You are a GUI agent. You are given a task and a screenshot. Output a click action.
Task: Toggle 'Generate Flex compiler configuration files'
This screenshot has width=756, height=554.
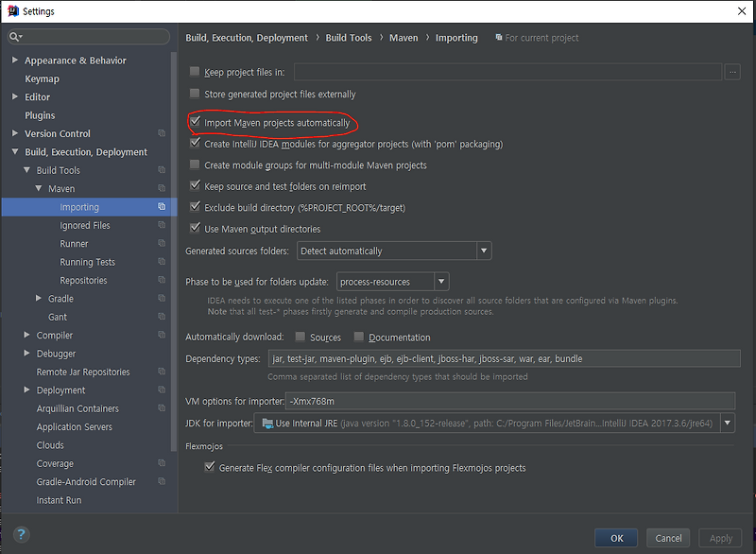click(210, 467)
